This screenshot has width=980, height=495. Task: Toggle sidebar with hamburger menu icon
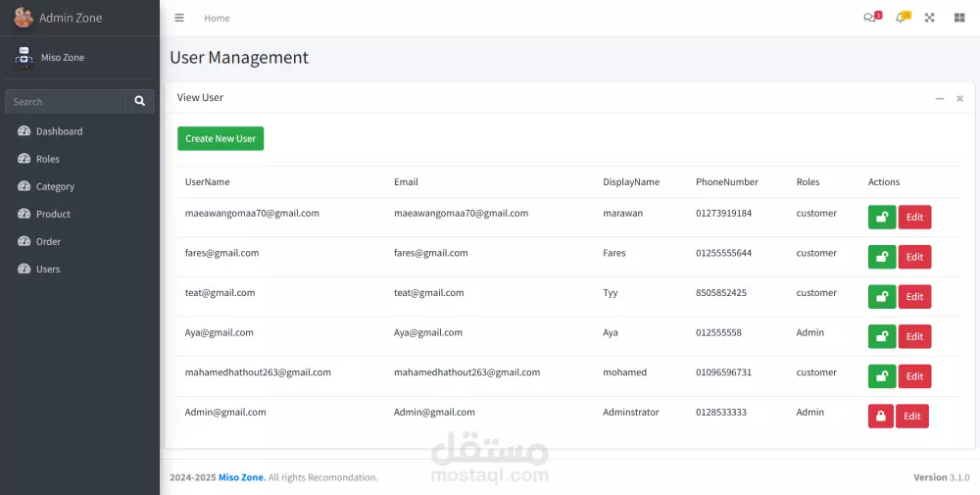(179, 18)
